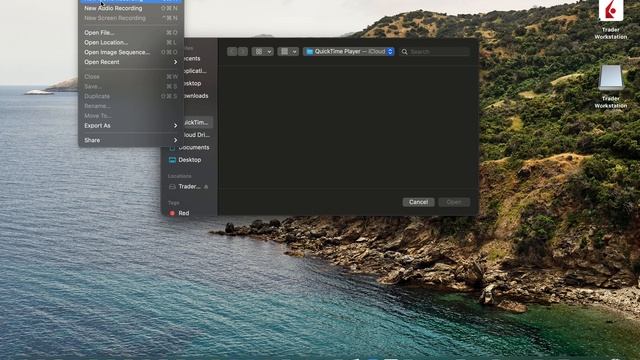
Task: Click the Tags section header
Action: point(173,203)
